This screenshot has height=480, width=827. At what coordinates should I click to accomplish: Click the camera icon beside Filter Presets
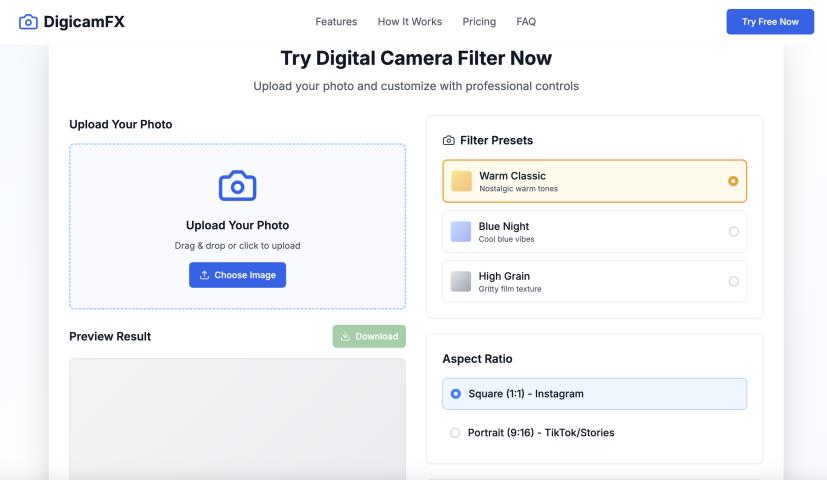pyautogui.click(x=449, y=141)
